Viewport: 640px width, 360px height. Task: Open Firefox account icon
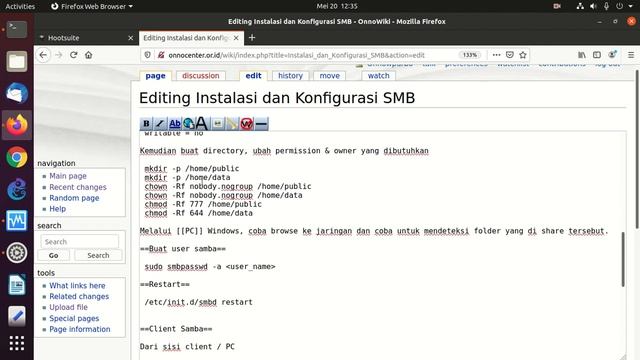point(612,55)
